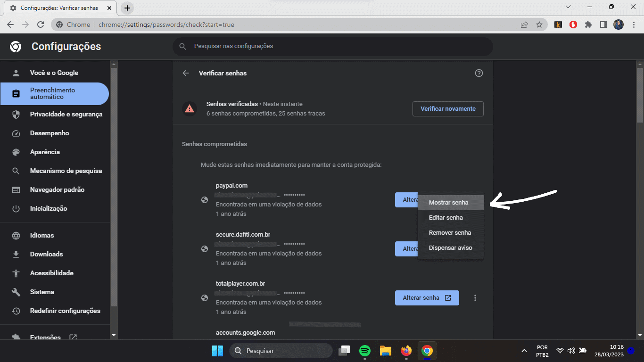Click sidebar scroll down arrow
The height and width of the screenshot is (362, 644).
click(113, 335)
